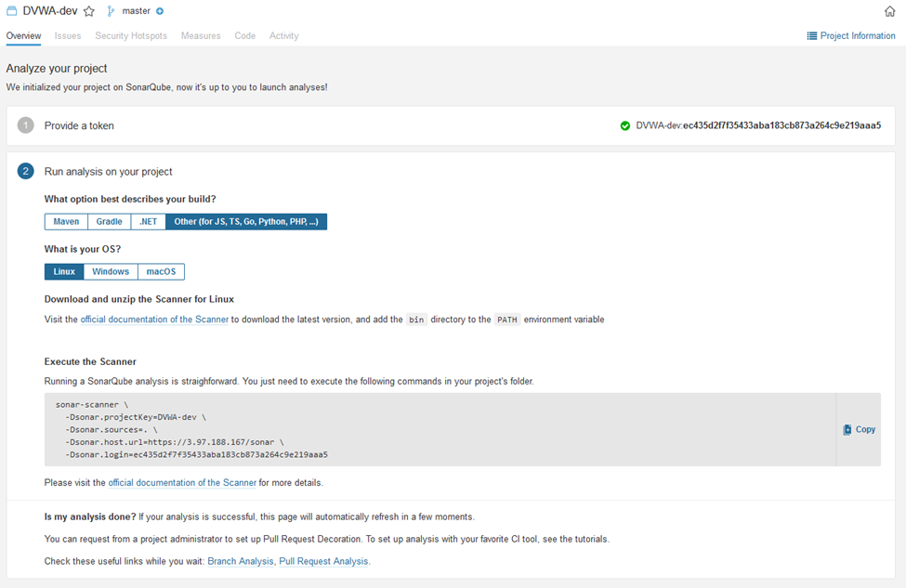Select Gradle as the build option
This screenshot has width=906, height=588.
click(x=110, y=222)
